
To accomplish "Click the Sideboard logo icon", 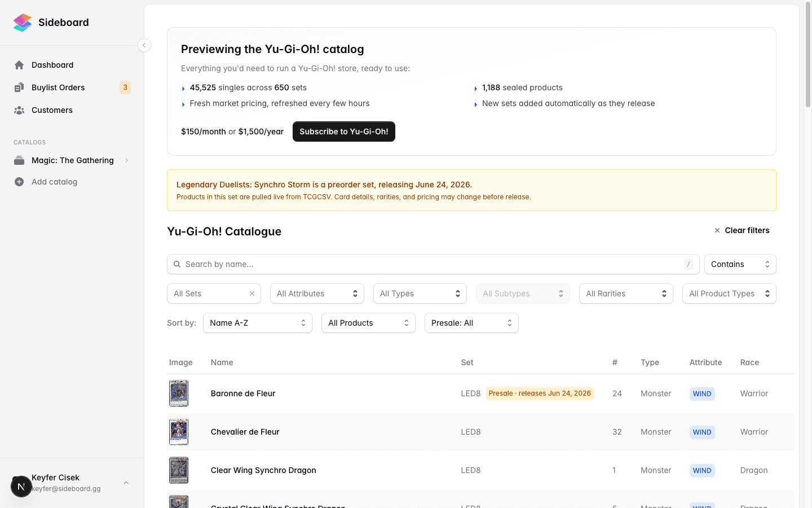I will [23, 23].
